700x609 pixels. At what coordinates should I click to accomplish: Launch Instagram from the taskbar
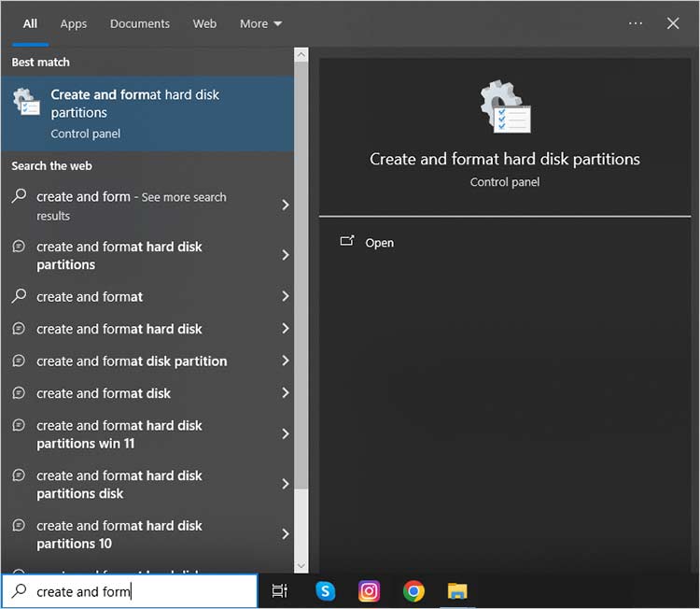370,590
